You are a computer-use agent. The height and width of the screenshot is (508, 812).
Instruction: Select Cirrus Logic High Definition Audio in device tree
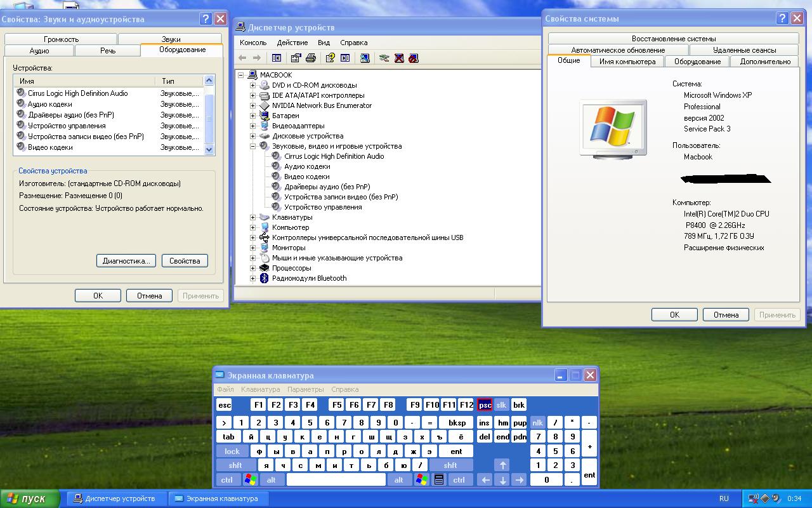[334, 156]
